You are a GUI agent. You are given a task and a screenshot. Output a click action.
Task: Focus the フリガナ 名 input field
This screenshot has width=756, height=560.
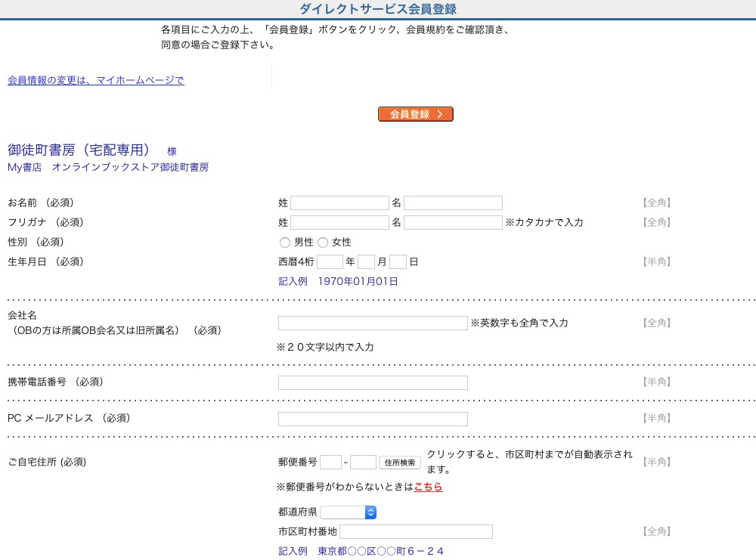[x=453, y=223]
